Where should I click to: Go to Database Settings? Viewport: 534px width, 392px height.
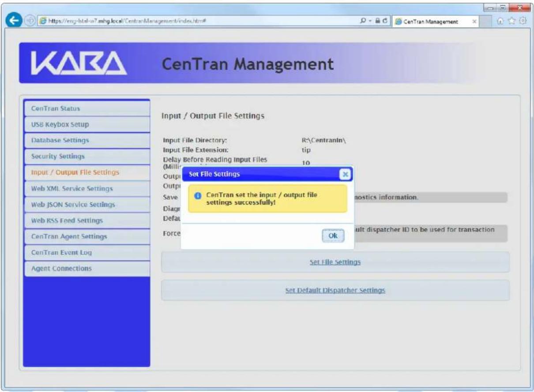click(87, 140)
